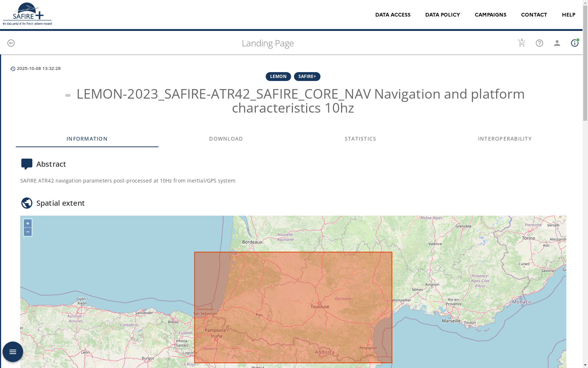Click the SAFIRE+ tag badge
This screenshot has height=368, width=588.
(307, 77)
